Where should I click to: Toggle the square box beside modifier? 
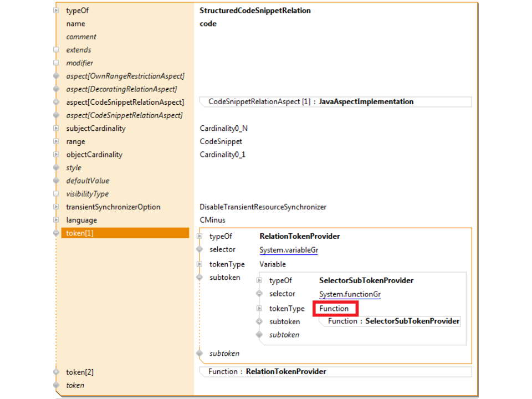(56, 63)
